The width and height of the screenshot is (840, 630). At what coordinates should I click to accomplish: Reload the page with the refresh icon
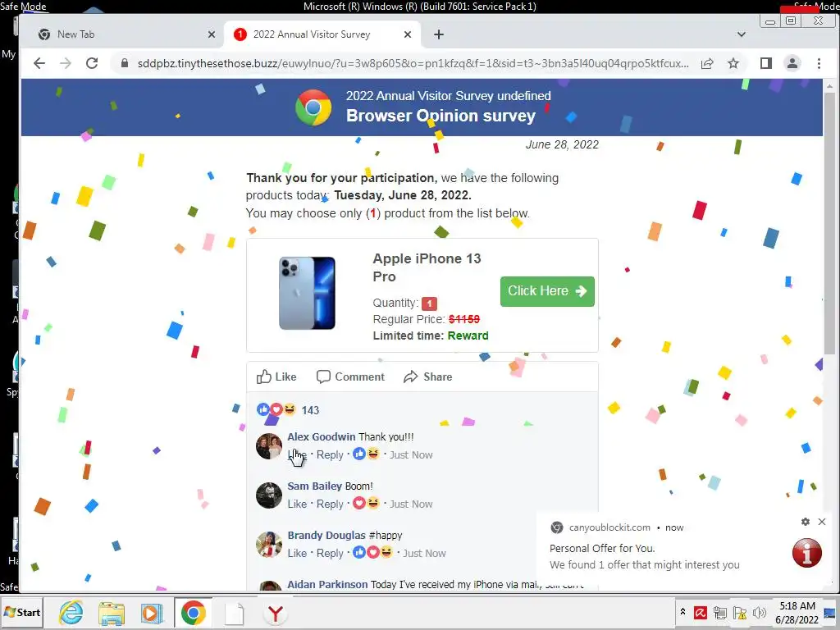point(92,63)
